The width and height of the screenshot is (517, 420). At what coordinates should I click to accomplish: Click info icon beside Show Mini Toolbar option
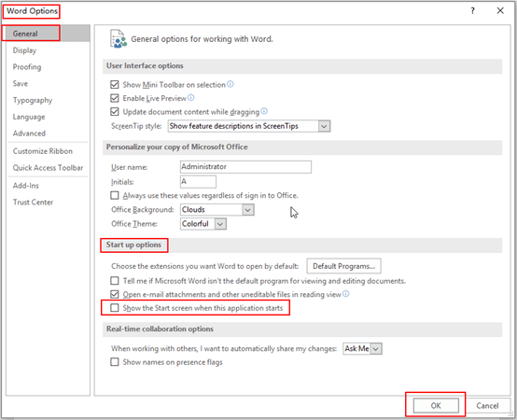(231, 84)
